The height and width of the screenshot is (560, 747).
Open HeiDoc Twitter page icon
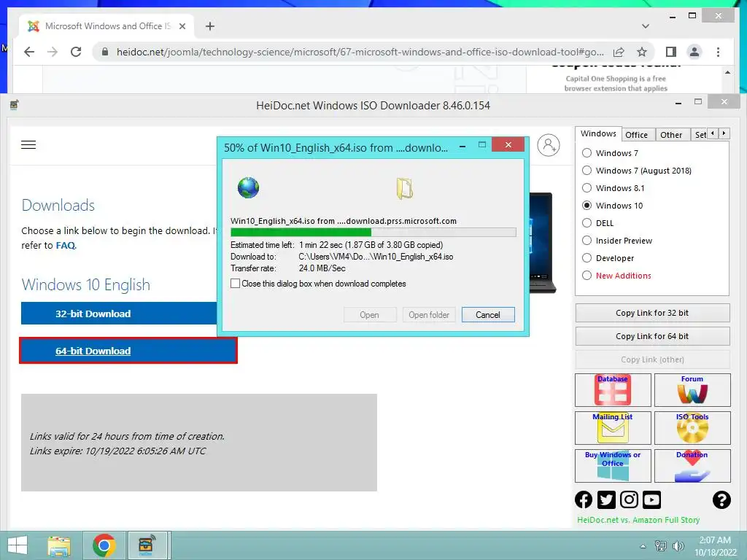tap(606, 499)
